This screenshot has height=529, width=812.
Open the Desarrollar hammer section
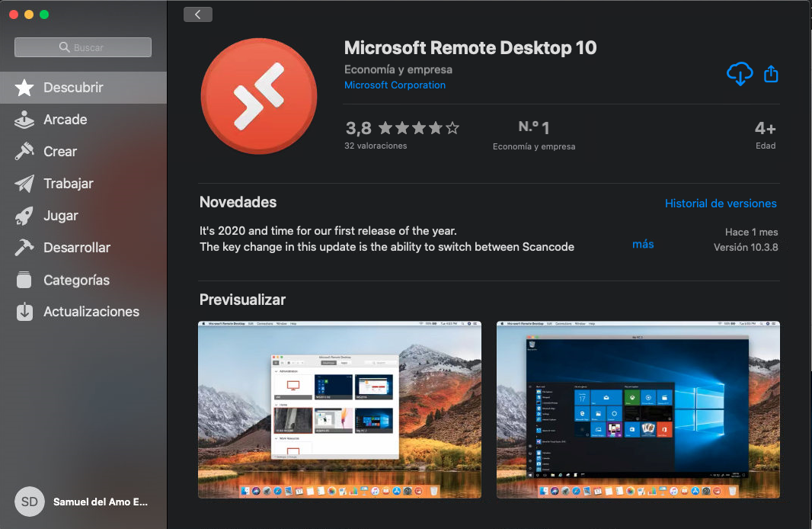pos(76,248)
